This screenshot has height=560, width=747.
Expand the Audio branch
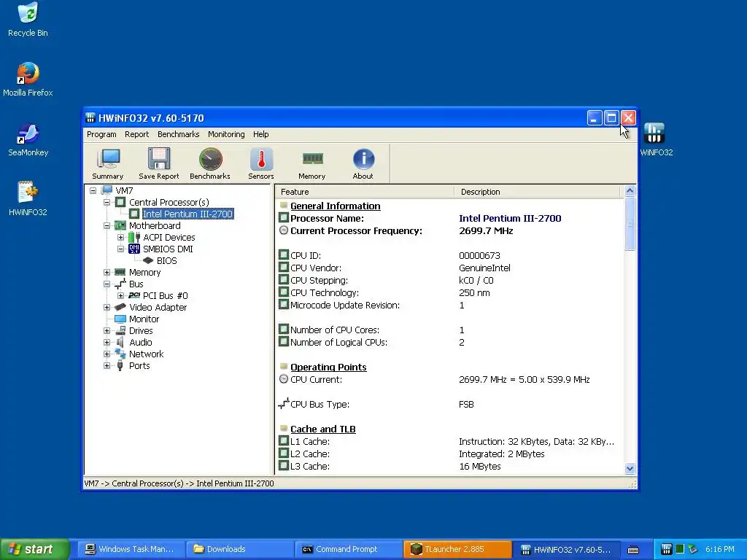[107, 343]
